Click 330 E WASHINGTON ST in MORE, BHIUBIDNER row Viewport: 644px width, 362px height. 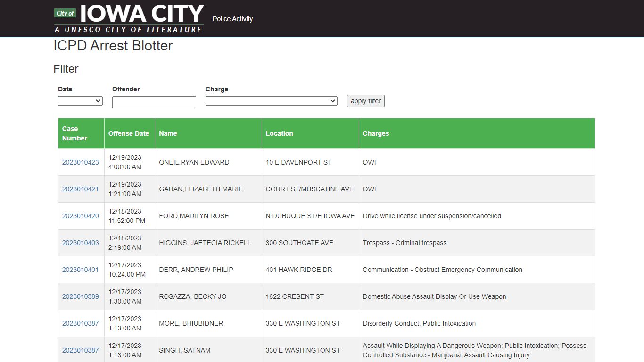303,323
